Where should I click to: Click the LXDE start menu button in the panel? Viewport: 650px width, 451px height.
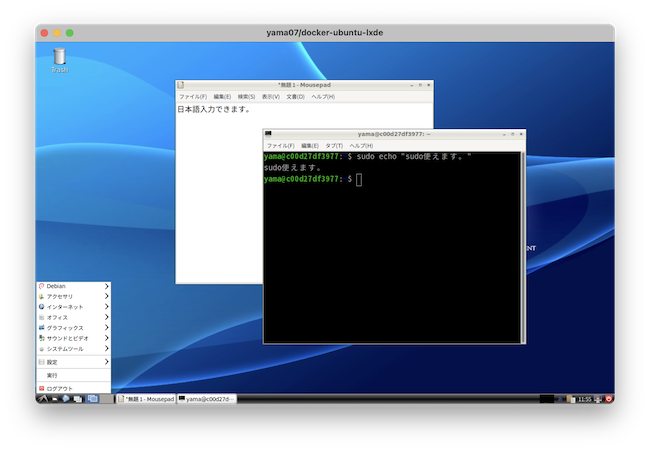point(43,399)
